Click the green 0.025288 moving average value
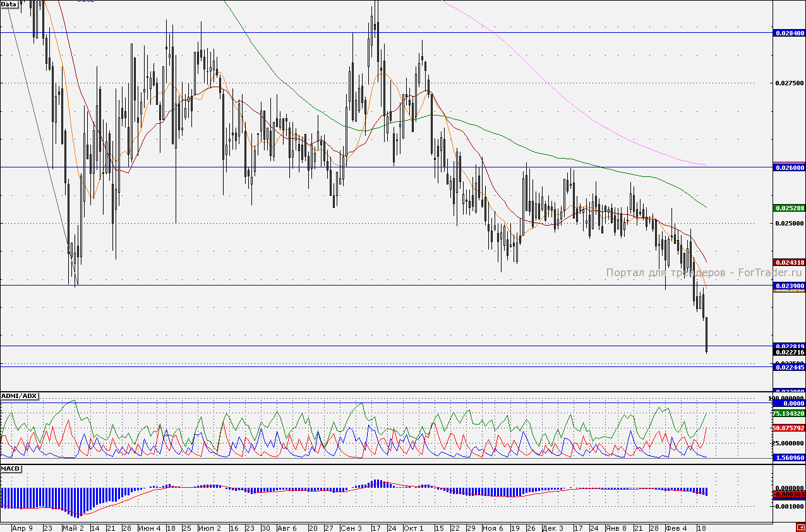806x532 pixels. click(789, 208)
